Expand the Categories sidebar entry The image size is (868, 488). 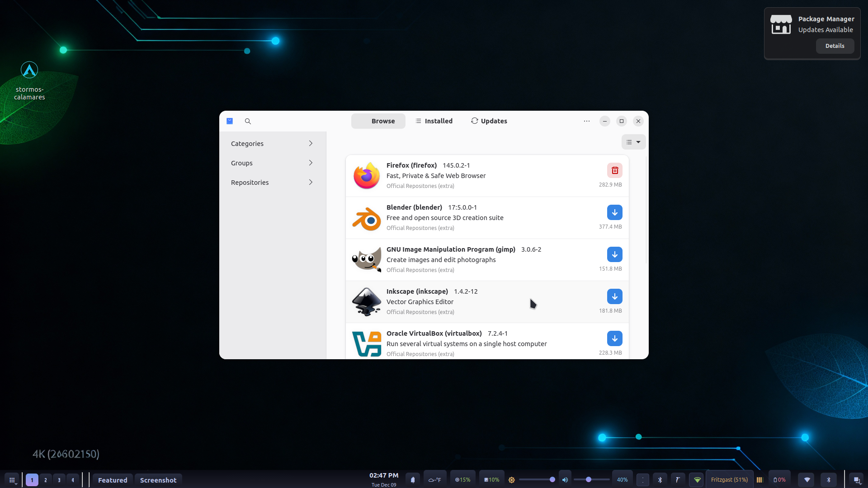272,144
